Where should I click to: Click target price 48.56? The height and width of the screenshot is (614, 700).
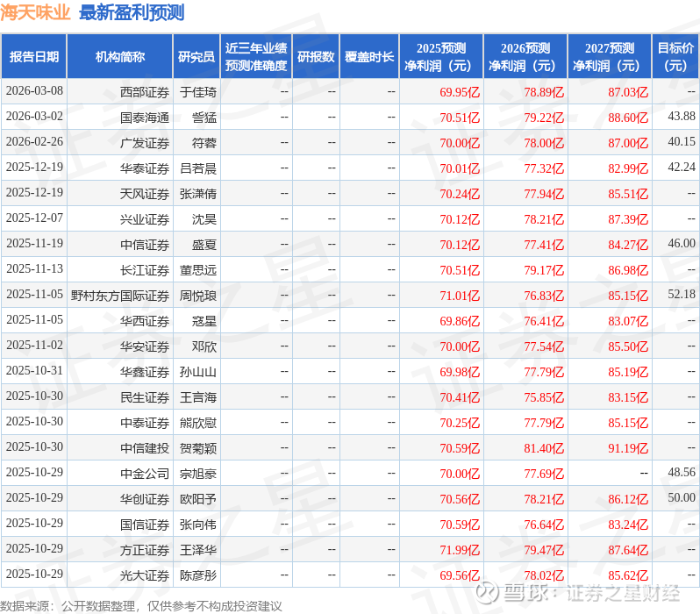coord(682,473)
